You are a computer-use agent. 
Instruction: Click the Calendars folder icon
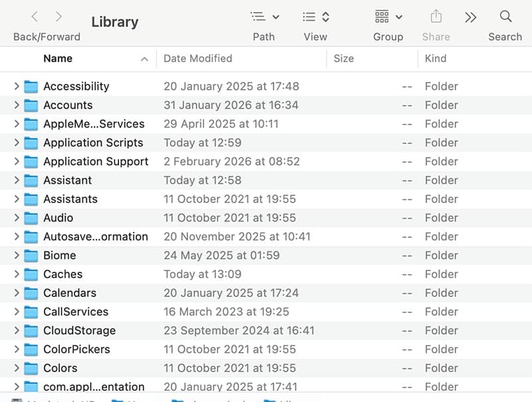31,293
